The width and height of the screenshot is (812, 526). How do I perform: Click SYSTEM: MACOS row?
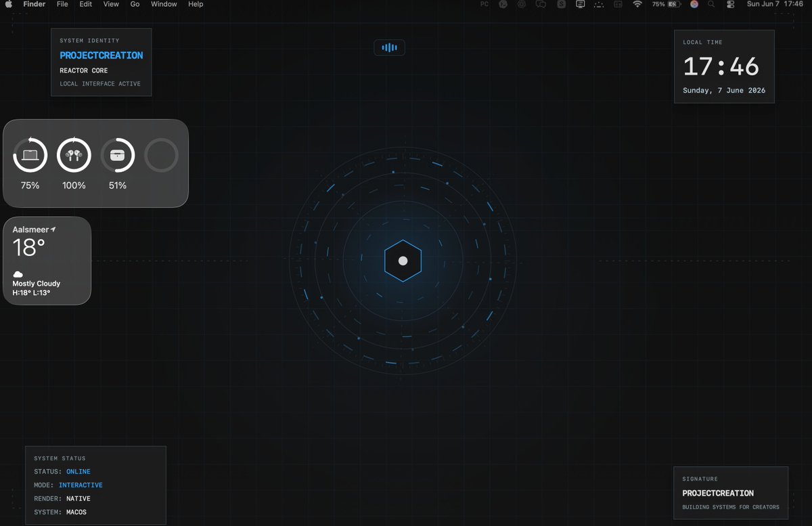click(x=60, y=512)
